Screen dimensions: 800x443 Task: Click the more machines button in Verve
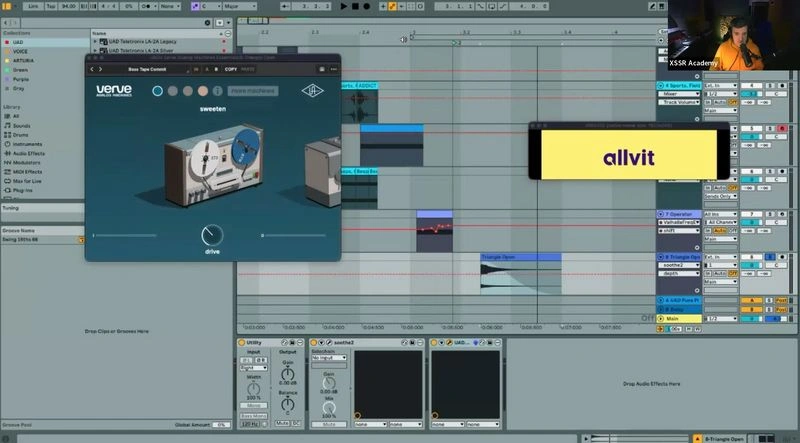[253, 91]
